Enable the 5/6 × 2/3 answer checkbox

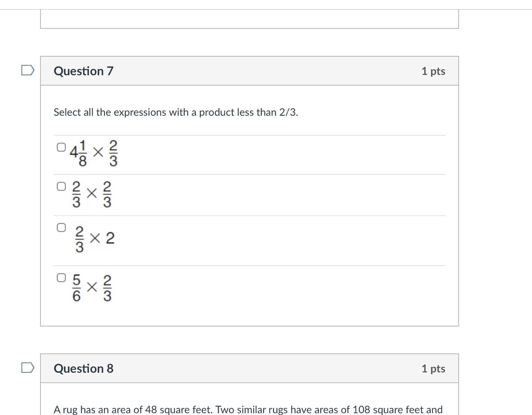click(x=61, y=278)
